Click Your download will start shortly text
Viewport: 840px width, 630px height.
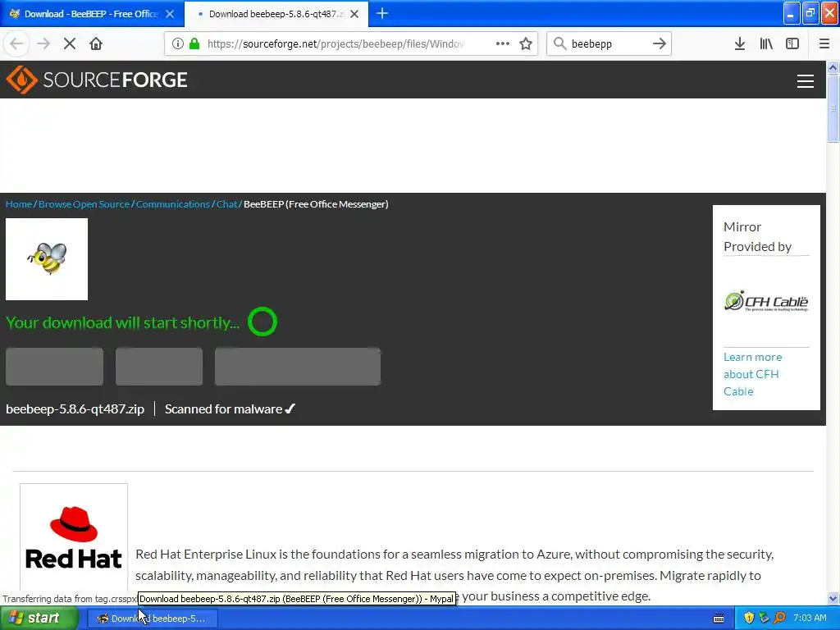coord(123,322)
